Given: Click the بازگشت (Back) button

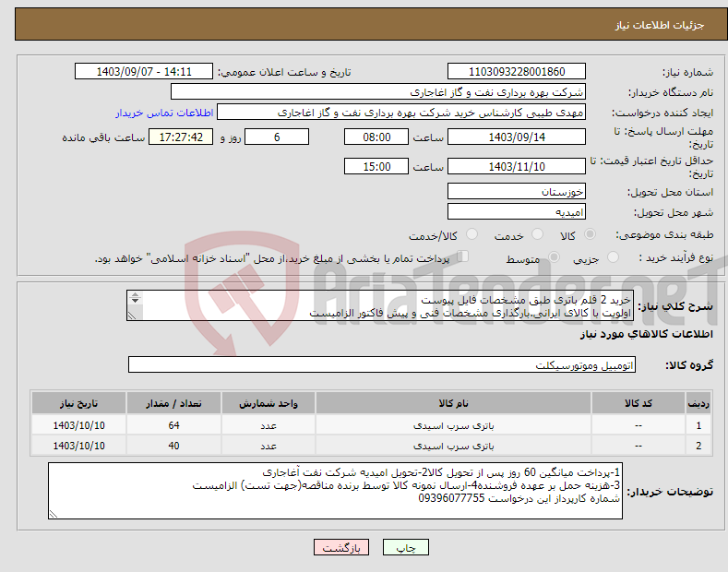Looking at the screenshot, I should pos(341,547).
